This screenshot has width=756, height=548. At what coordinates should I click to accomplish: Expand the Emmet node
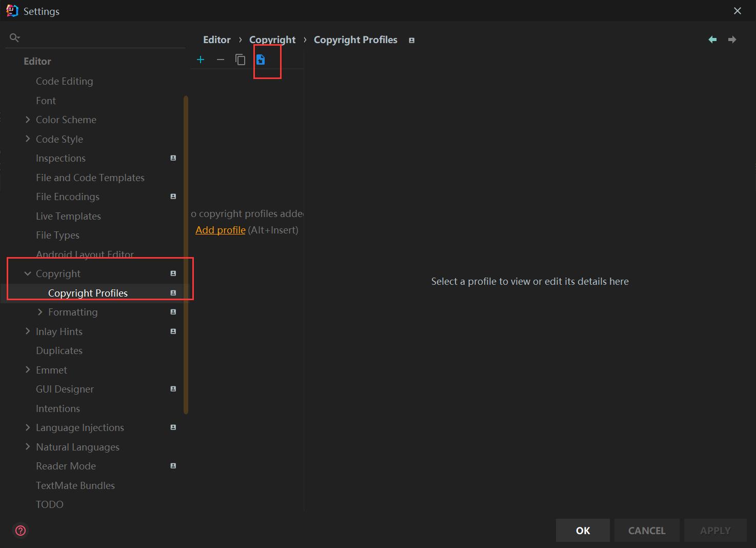click(x=28, y=370)
